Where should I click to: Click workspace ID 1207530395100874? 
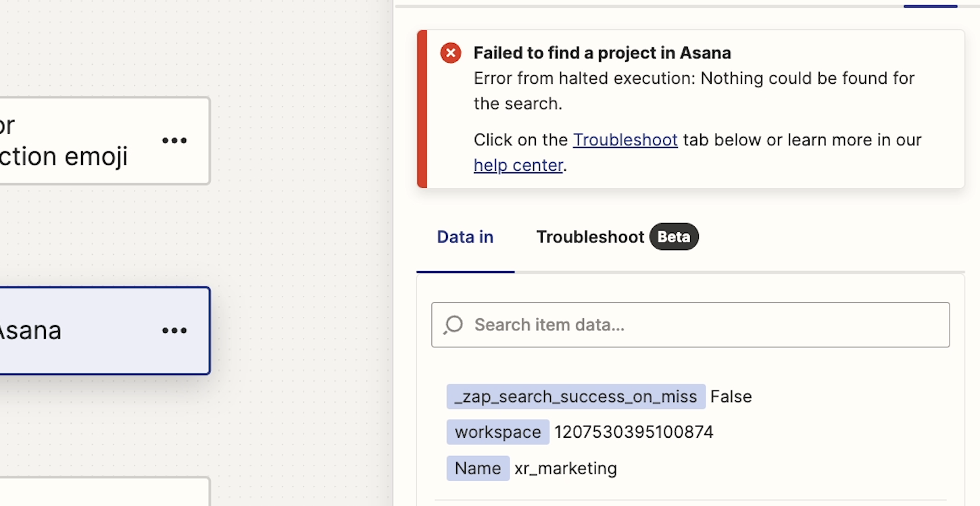[x=634, y=432]
